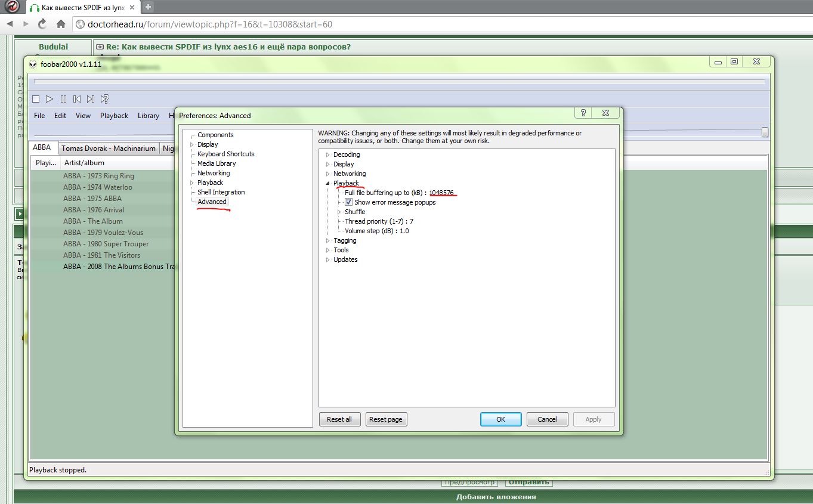This screenshot has width=813, height=504.
Task: Collapse the Playback advanced settings node
Action: [x=327, y=183]
